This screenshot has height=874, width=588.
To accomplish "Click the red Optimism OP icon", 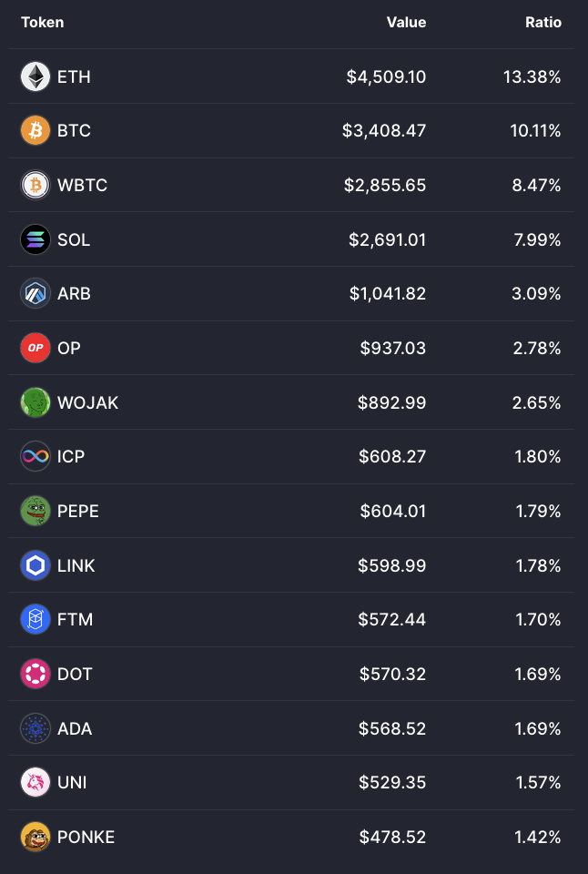I will 35,348.
